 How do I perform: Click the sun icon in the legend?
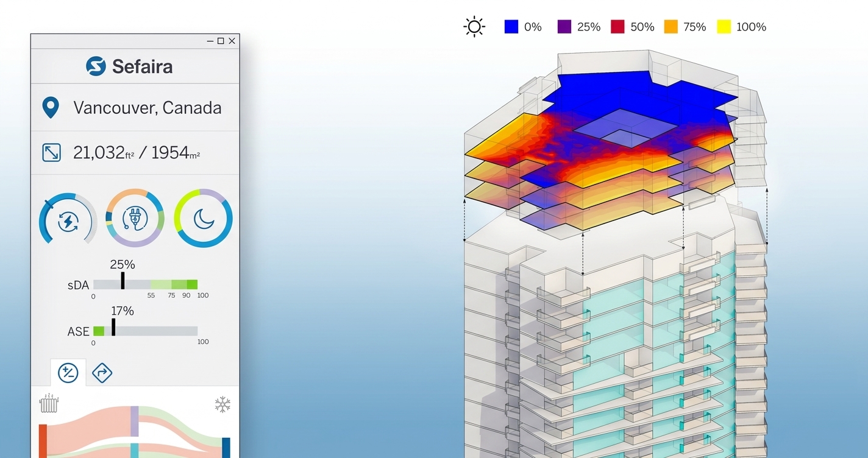pos(474,27)
